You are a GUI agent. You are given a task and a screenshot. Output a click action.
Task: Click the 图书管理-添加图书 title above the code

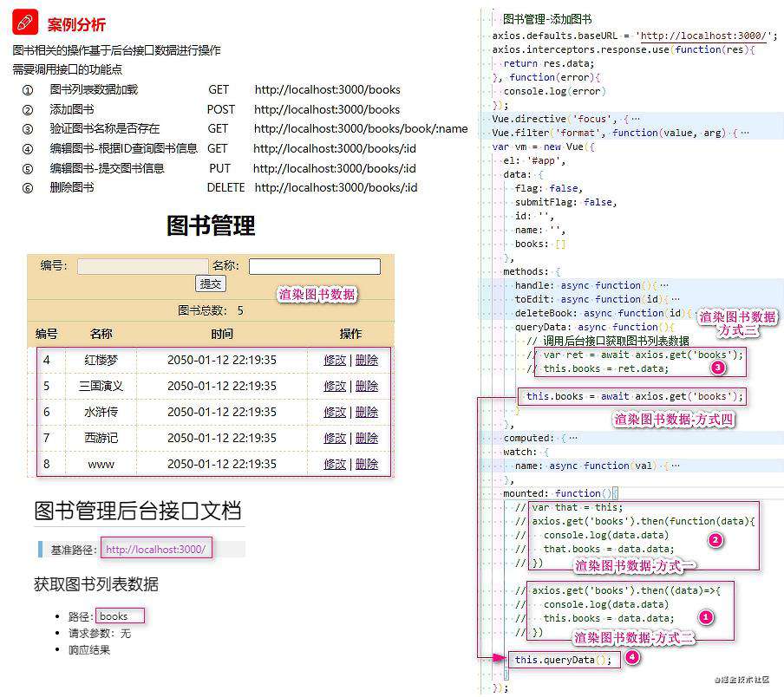point(547,19)
